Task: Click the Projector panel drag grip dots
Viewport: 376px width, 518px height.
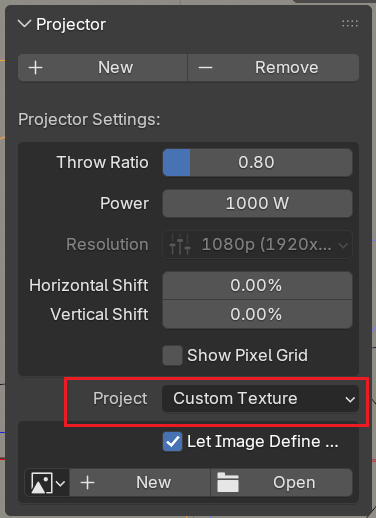Action: (x=350, y=24)
